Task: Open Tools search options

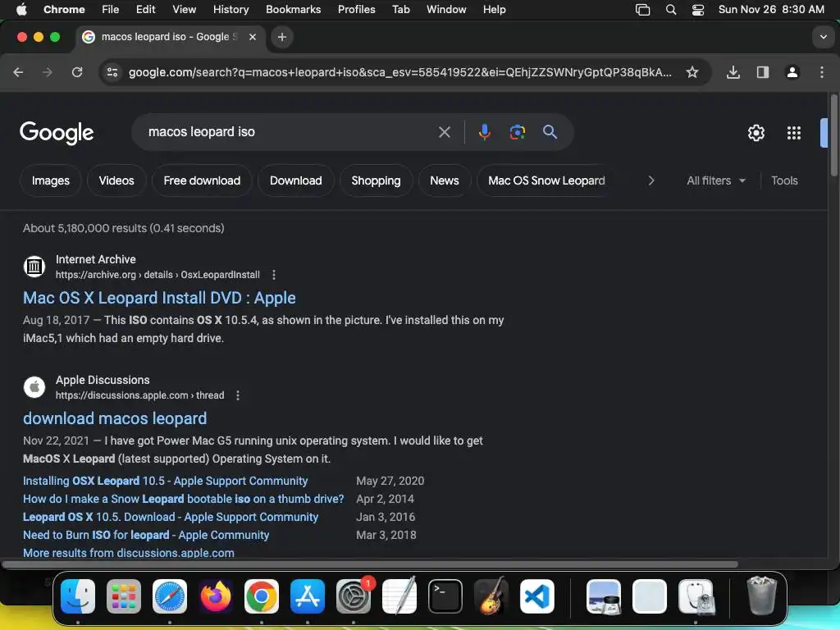Action: pos(783,180)
